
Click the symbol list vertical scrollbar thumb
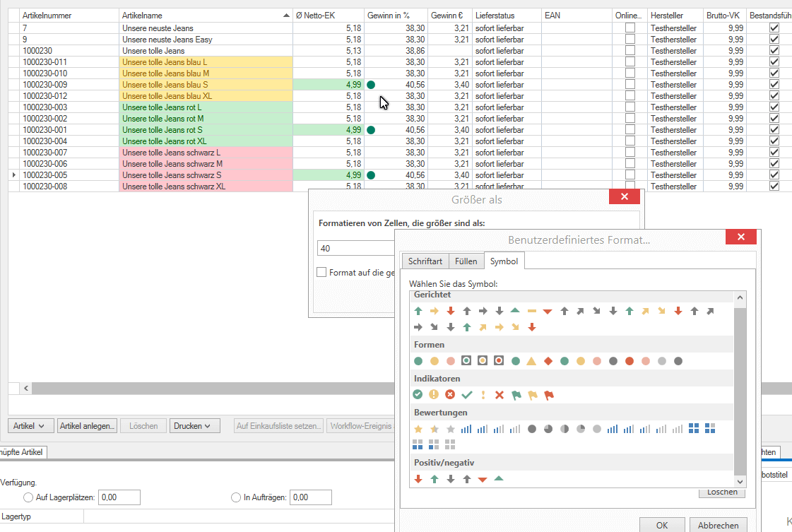coord(740,391)
